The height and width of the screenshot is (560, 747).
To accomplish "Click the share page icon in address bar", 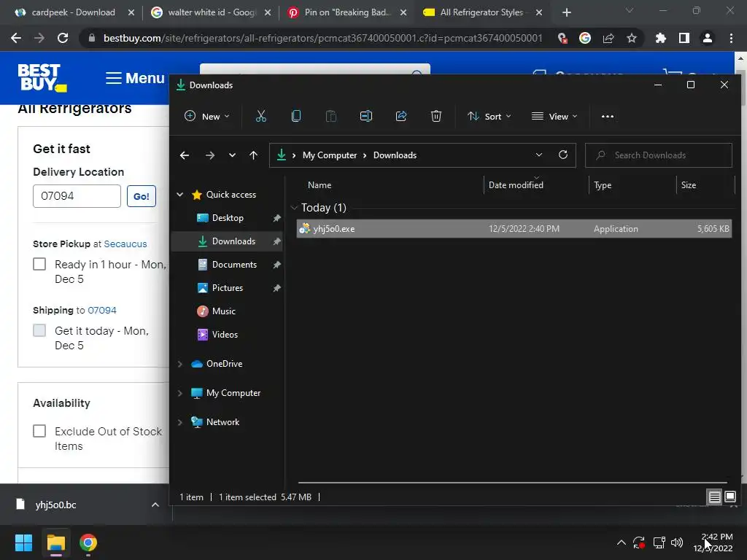I will click(x=608, y=38).
